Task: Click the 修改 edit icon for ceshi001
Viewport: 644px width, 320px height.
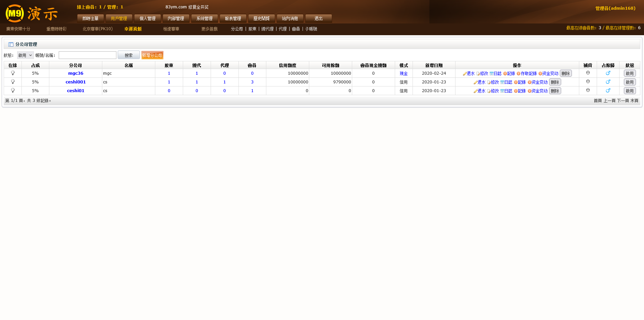Action: click(489, 82)
